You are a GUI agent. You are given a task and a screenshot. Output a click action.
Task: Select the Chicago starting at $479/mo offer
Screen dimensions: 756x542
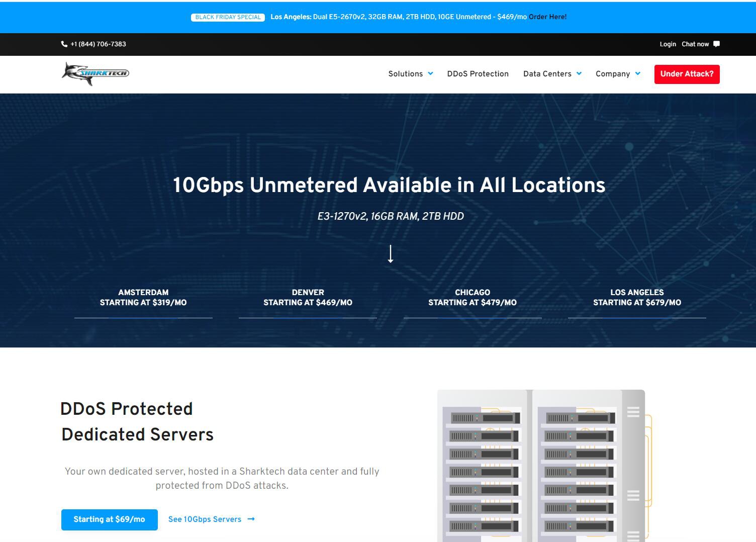click(x=472, y=298)
